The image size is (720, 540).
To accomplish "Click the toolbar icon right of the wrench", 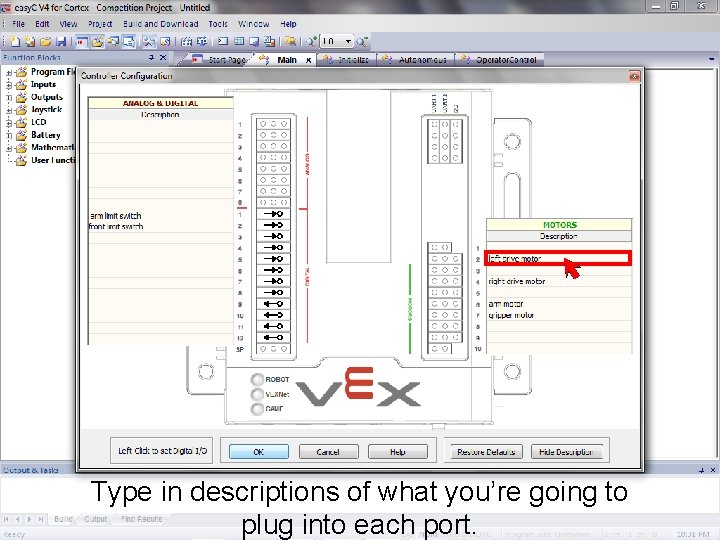I will click(165, 42).
